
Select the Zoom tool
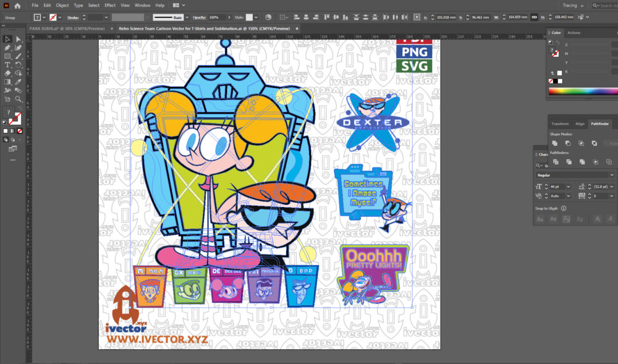[x=18, y=99]
